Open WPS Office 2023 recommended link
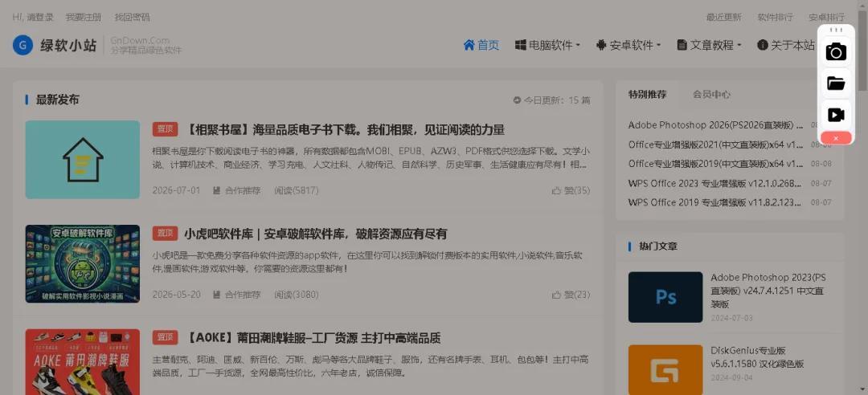Screen dimensions: 868x395 point(715,183)
